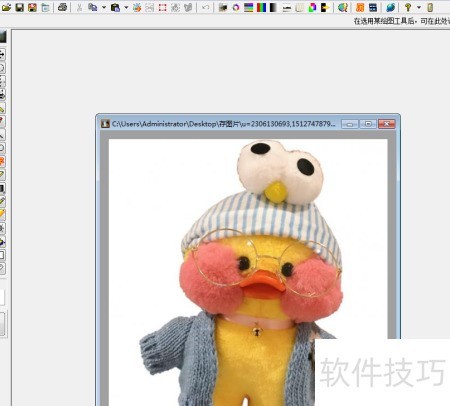Click the RGB color stripes icon
Screen dimensions: 450x406
(x=262, y=7)
